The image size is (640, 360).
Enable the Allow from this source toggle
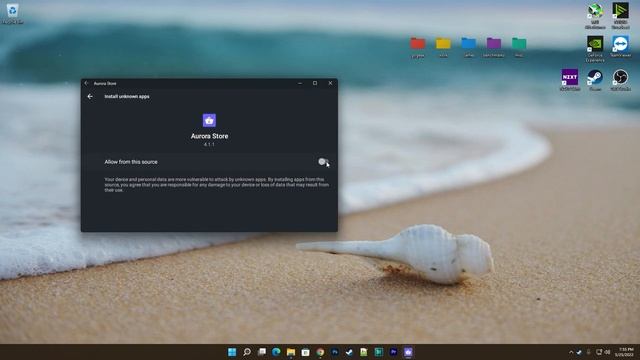323,162
